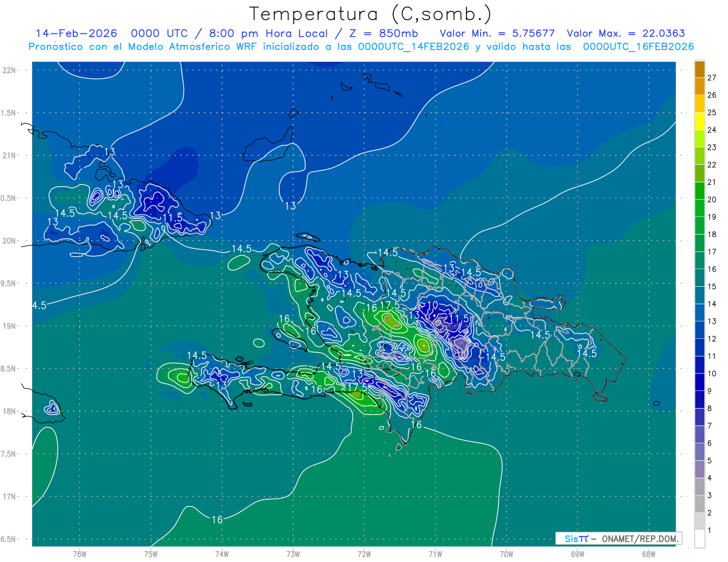This screenshot has height=562, width=728.
Task: Click the 22N latitude axis label
Action: point(10,70)
